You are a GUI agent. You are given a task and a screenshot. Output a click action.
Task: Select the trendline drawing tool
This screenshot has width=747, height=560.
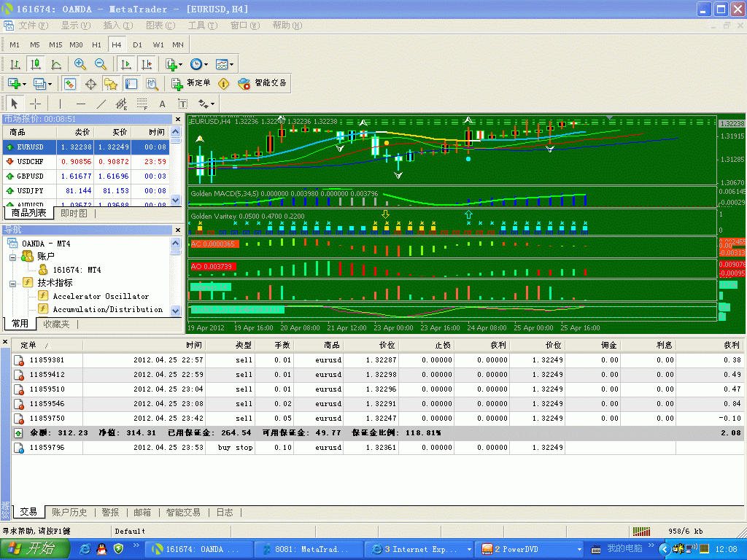click(101, 104)
